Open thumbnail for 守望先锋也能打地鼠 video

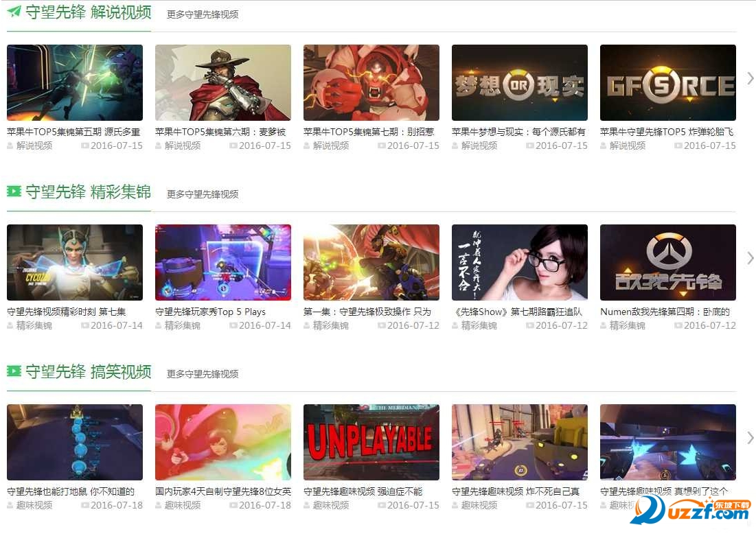[75, 442]
